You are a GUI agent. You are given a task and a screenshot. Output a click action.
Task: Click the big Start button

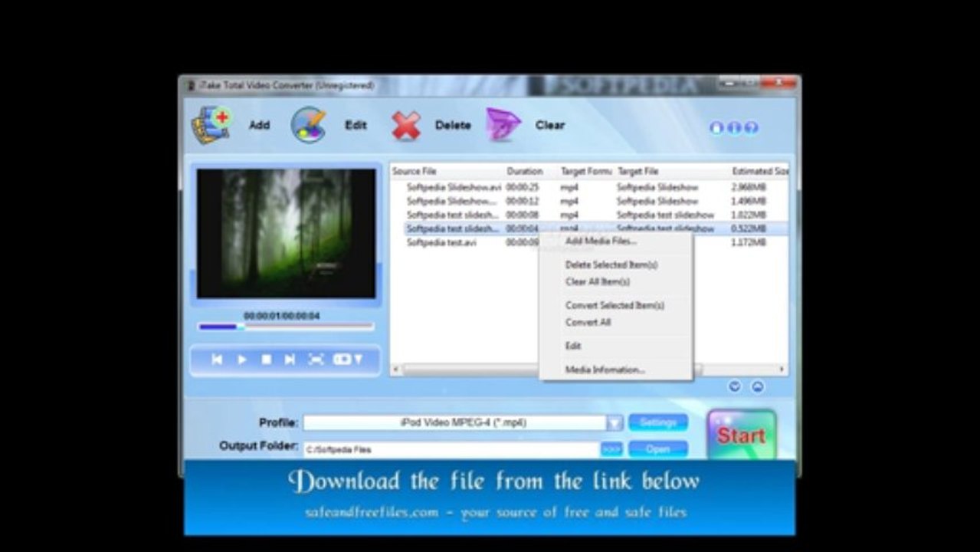pyautogui.click(x=741, y=435)
